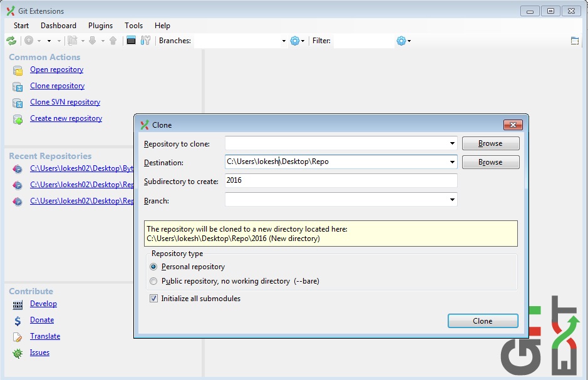
Task: Click the pencil icon beside Translate
Action: click(x=18, y=337)
